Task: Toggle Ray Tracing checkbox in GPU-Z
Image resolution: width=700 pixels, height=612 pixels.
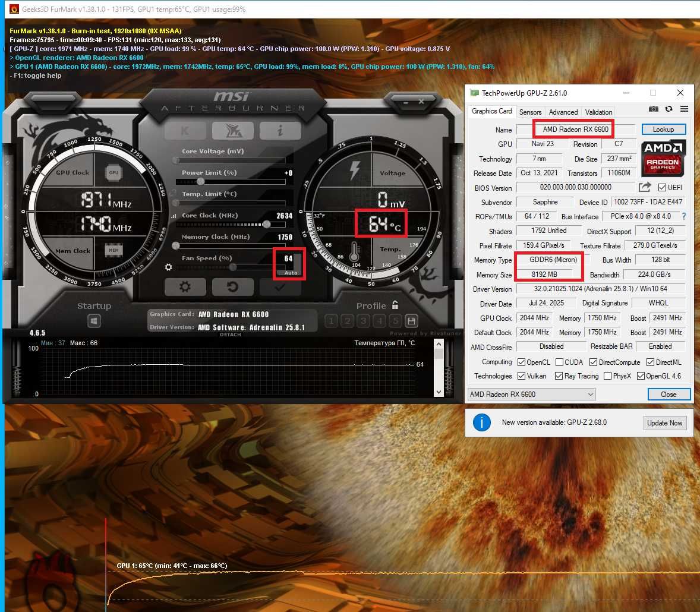Action: [559, 376]
